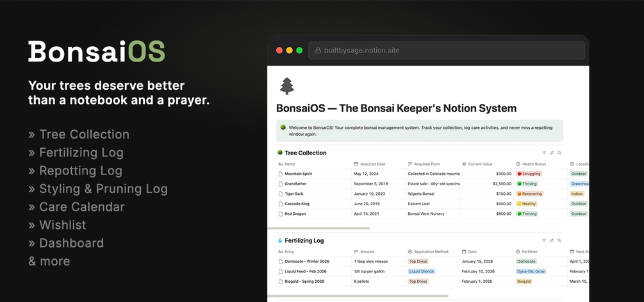
Task: Click the lock icon in address bar
Action: [x=317, y=50]
